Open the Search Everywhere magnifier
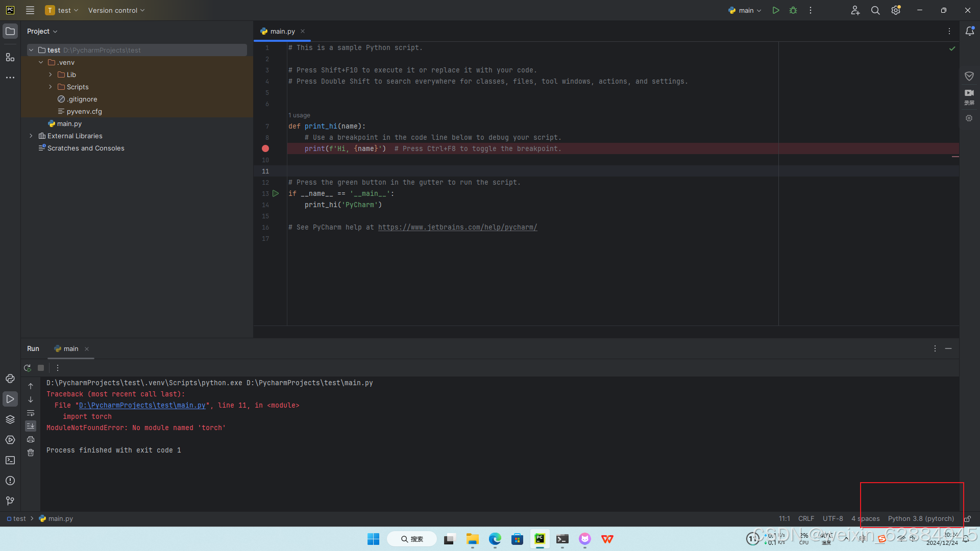 click(x=875, y=10)
